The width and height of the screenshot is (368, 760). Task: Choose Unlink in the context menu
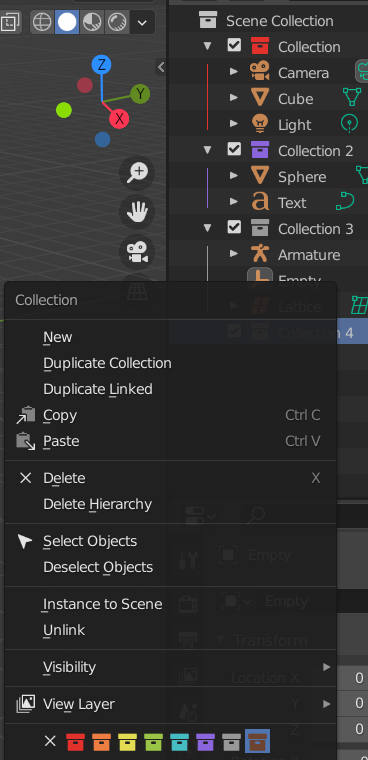click(x=170, y=630)
